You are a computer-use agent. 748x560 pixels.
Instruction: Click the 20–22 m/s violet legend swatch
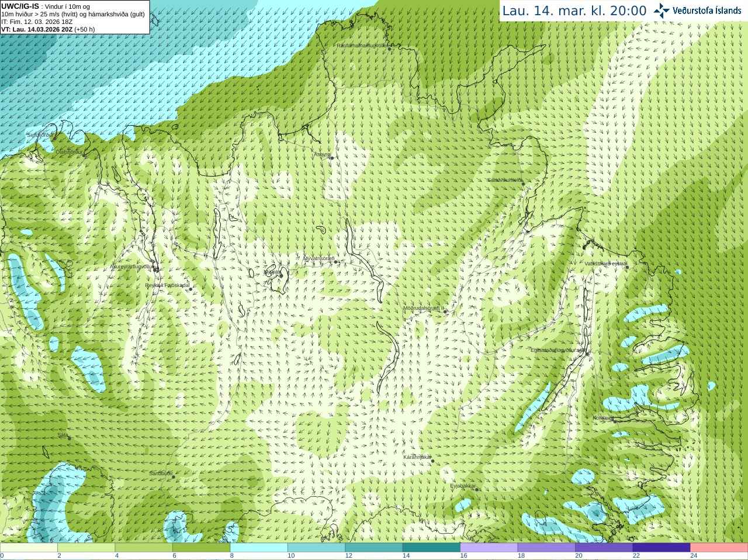(x=604, y=548)
